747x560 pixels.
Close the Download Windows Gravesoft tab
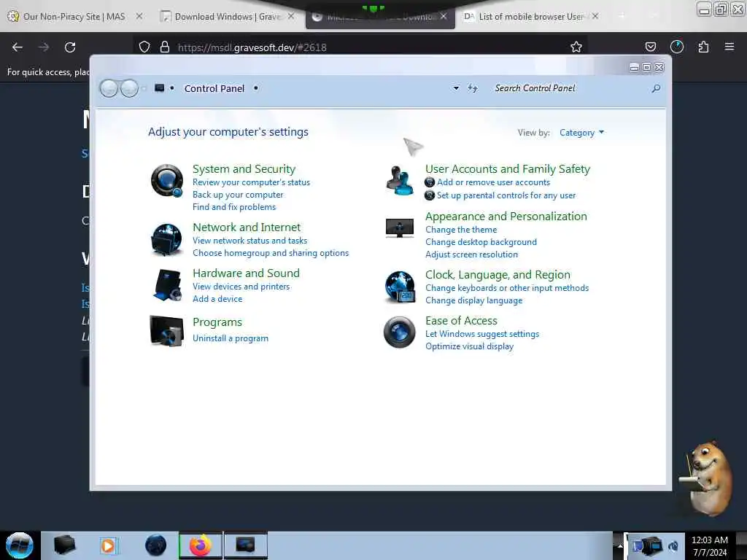tap(290, 16)
